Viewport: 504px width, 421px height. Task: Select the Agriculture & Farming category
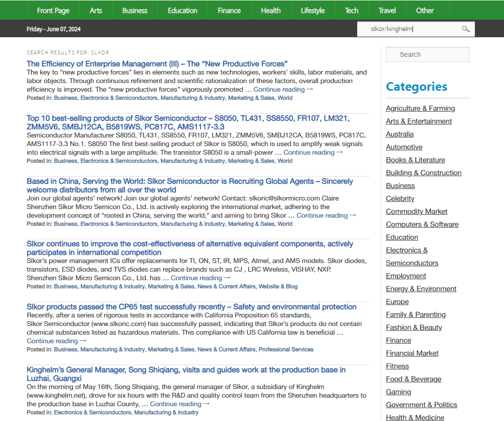pos(420,108)
